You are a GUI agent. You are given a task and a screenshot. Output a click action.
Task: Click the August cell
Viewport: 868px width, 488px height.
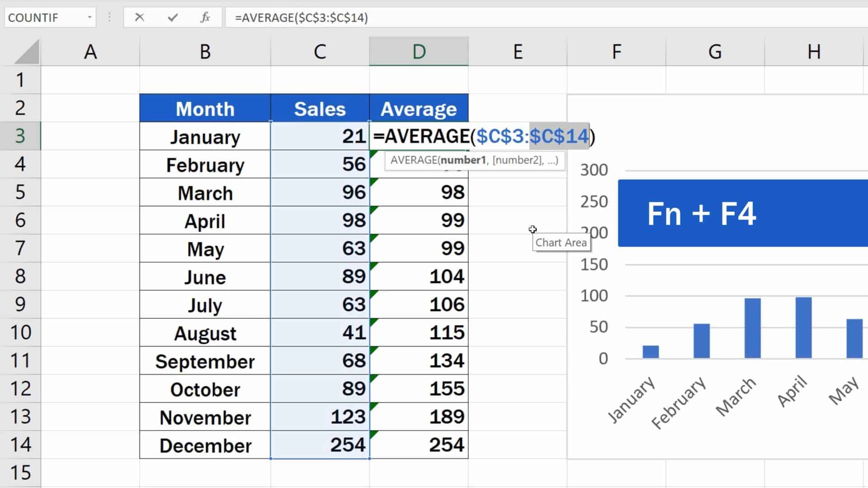point(205,333)
